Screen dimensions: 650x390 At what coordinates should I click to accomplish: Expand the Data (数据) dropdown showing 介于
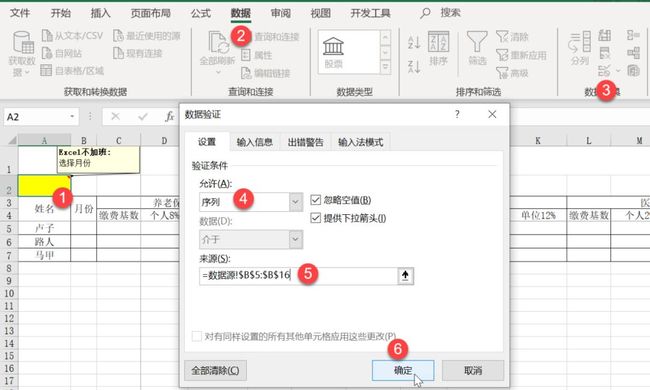coord(295,239)
